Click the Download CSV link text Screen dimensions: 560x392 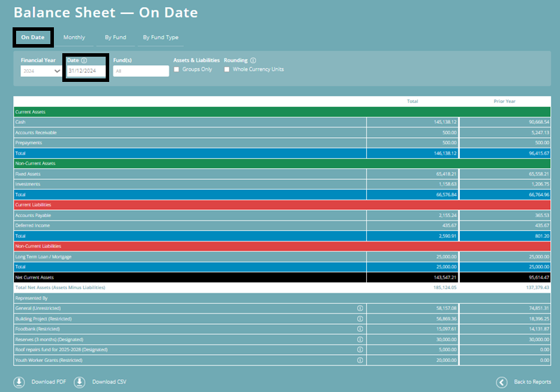click(109, 381)
